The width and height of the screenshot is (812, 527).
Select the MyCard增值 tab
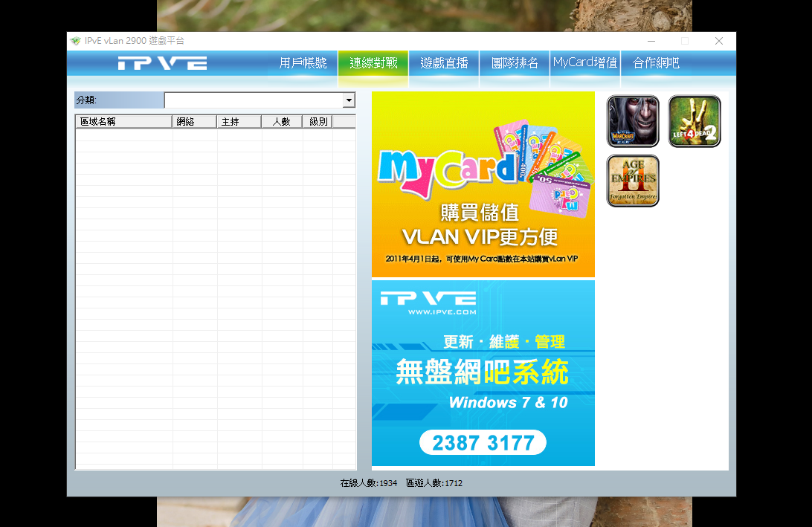tap(585, 63)
